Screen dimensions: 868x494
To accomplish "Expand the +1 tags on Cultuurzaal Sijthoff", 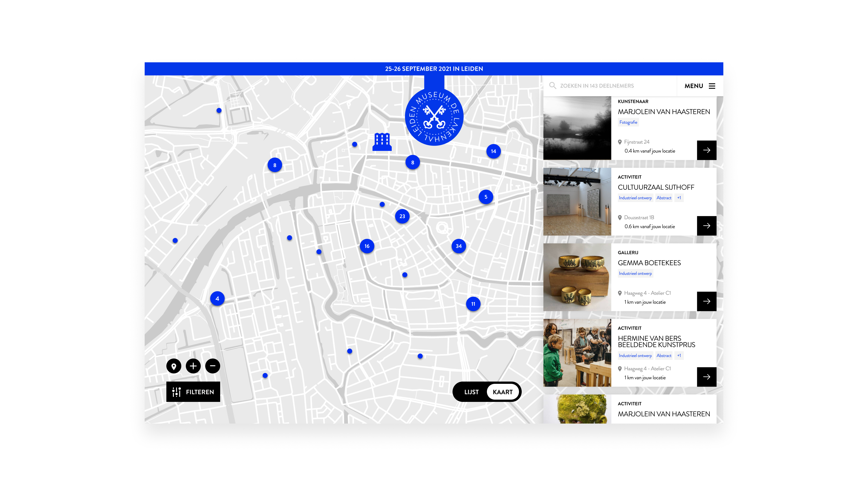I will [679, 198].
